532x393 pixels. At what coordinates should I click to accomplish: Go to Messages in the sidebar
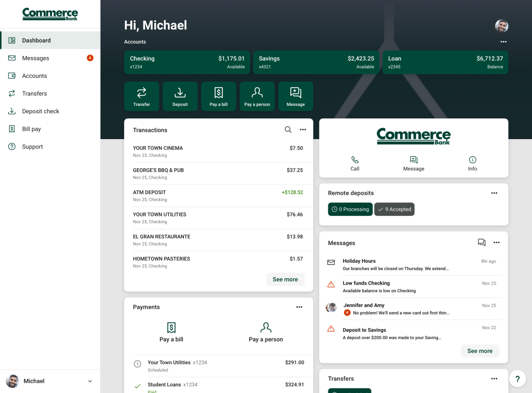click(35, 58)
